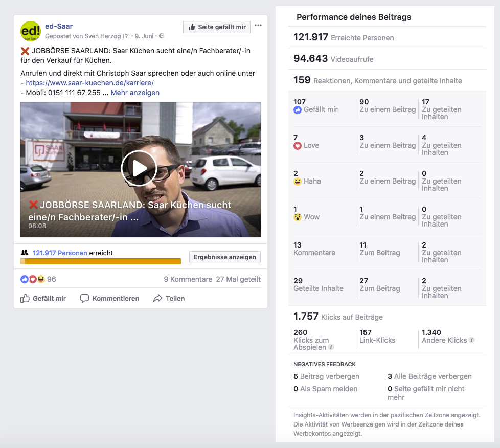This screenshot has width=500, height=448.
Task: Click Kommentieren to comment on post
Action: (110, 298)
